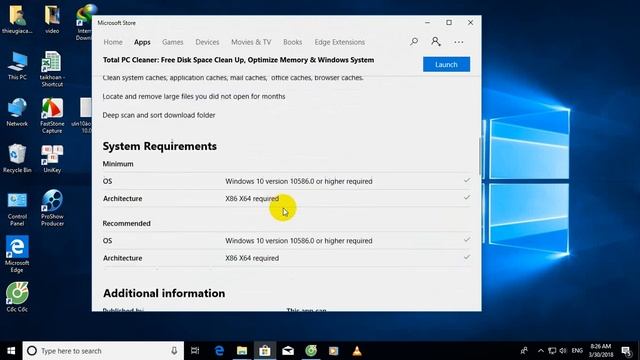Open the Edge Extensions tab

340,42
